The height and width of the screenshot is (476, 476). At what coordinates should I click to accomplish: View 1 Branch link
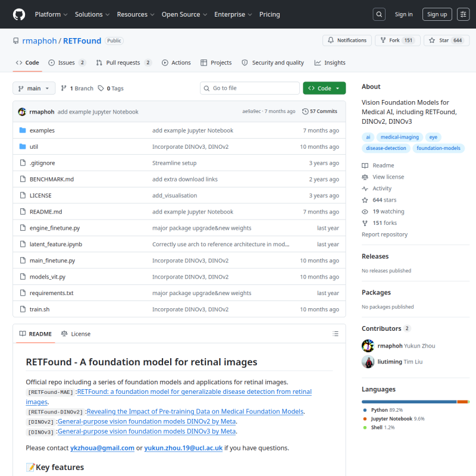pos(77,88)
